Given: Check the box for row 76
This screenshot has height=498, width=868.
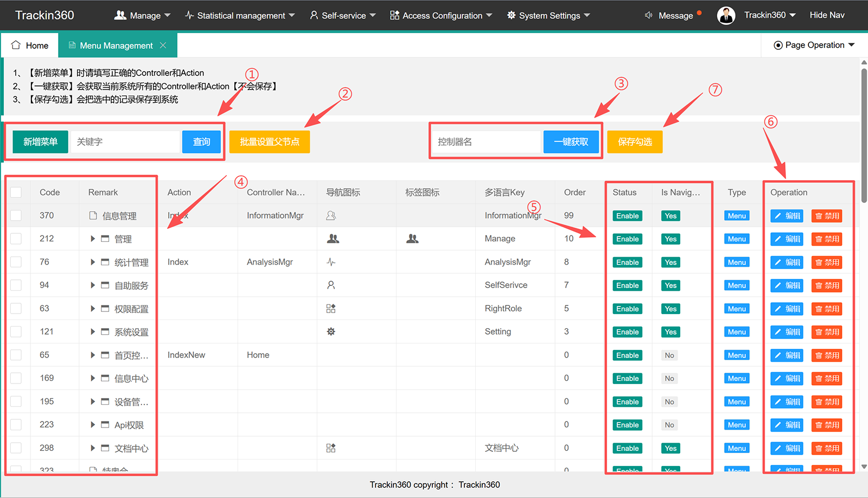Looking at the screenshot, I should [x=16, y=262].
